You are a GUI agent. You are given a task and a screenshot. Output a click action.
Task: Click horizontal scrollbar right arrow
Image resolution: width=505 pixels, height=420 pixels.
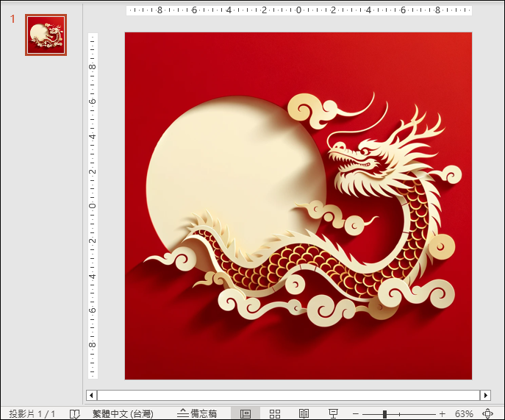click(485, 395)
